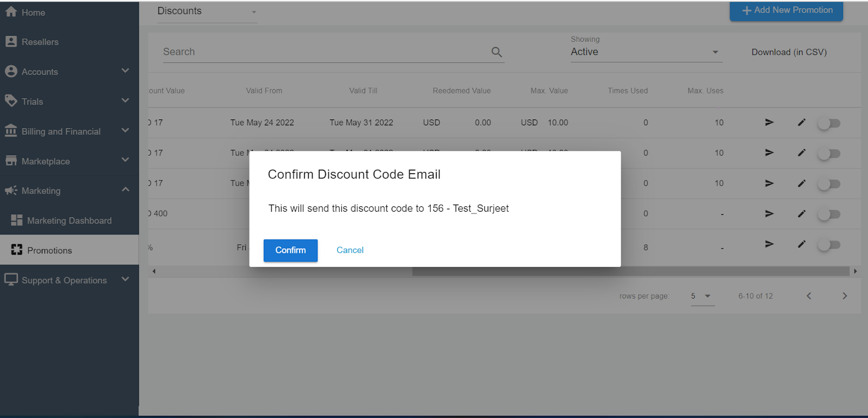868x418 pixels.
Task: Click scrollbar left arrow
Action: (154, 271)
